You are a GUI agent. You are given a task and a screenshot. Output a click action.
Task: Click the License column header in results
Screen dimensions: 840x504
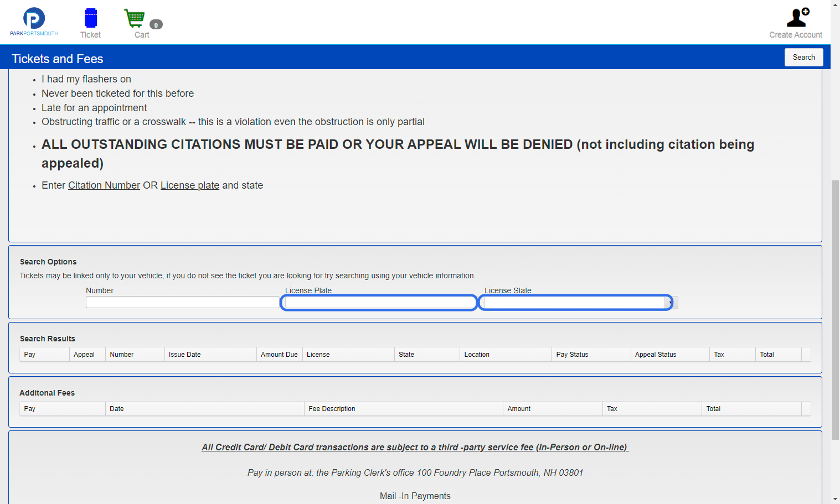click(348, 355)
